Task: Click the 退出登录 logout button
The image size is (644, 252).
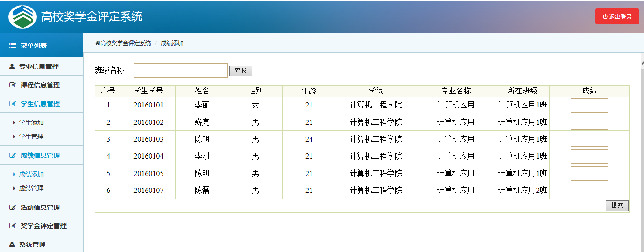Action: (617, 16)
